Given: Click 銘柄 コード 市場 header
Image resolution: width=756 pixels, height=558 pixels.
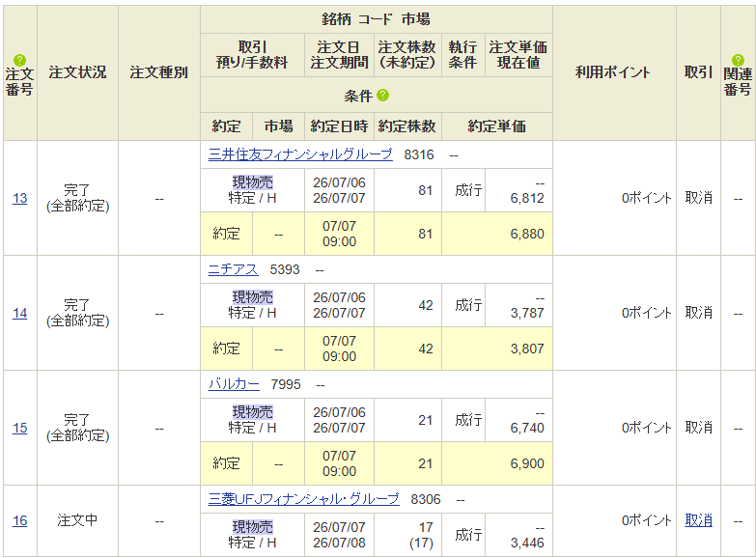Looking at the screenshot, I should pos(377,19).
